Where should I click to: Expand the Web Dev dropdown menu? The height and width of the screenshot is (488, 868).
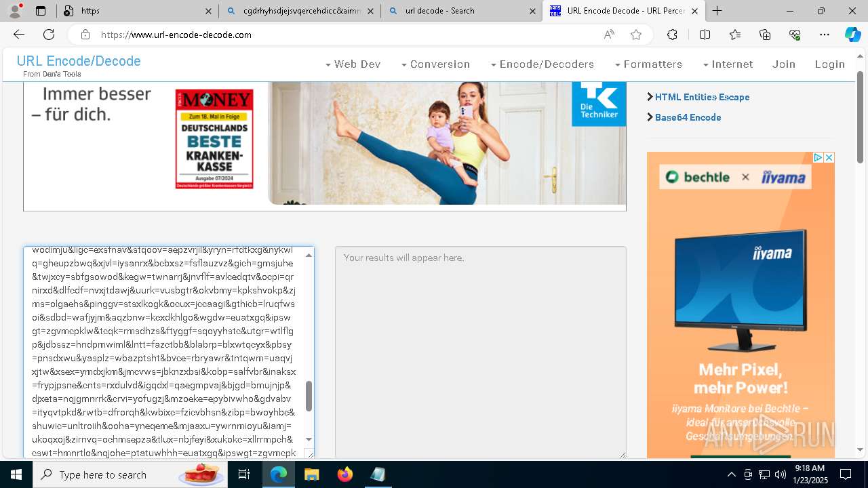(x=353, y=64)
